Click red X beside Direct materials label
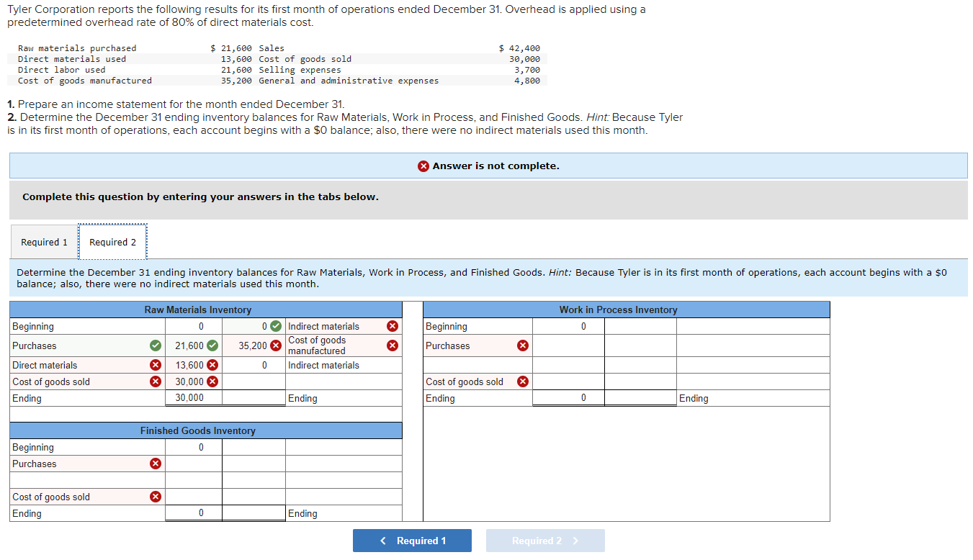This screenshot has height=560, width=973. [155, 365]
